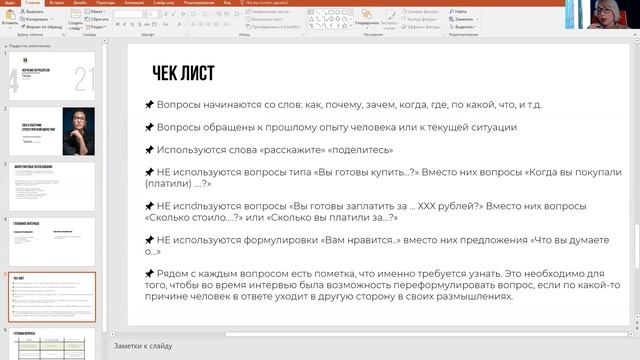Screen dimensions: 640x360
Task: Click the Increase List Level indent icon
Action: tap(227, 14)
